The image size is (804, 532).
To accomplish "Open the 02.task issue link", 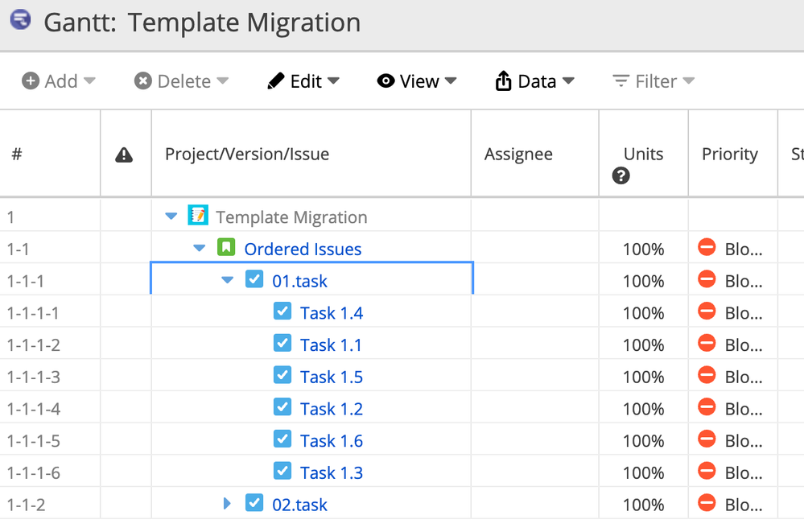I will [x=299, y=505].
